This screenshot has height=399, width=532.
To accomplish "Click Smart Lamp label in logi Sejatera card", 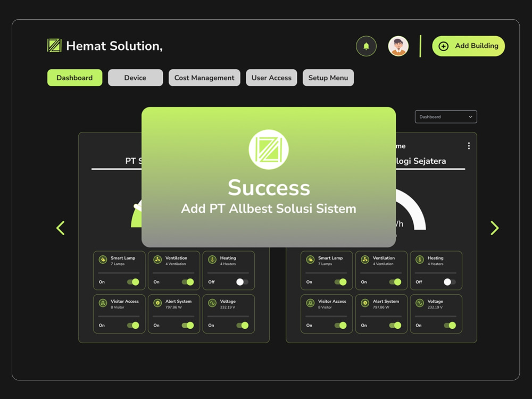I will [x=330, y=258].
